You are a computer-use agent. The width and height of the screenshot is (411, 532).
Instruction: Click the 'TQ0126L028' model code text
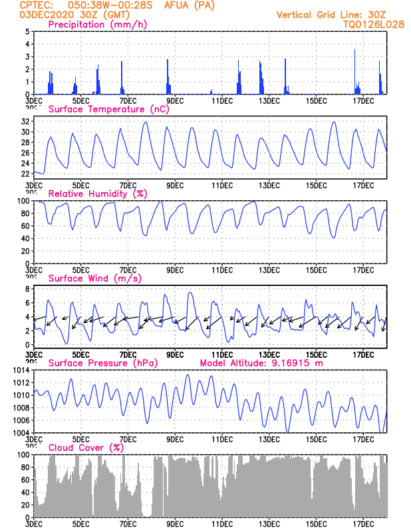(373, 25)
